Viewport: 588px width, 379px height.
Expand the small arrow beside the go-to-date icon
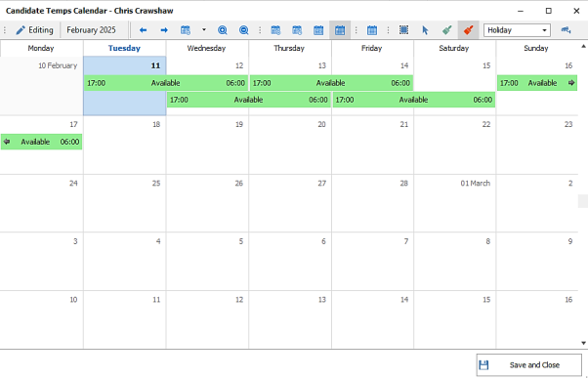[204, 29]
